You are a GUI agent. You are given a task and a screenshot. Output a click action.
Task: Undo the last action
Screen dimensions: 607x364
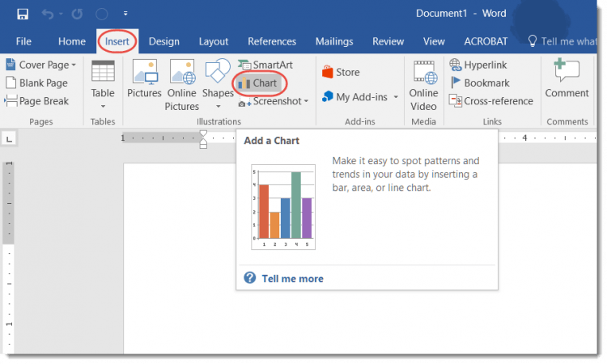[x=48, y=15]
